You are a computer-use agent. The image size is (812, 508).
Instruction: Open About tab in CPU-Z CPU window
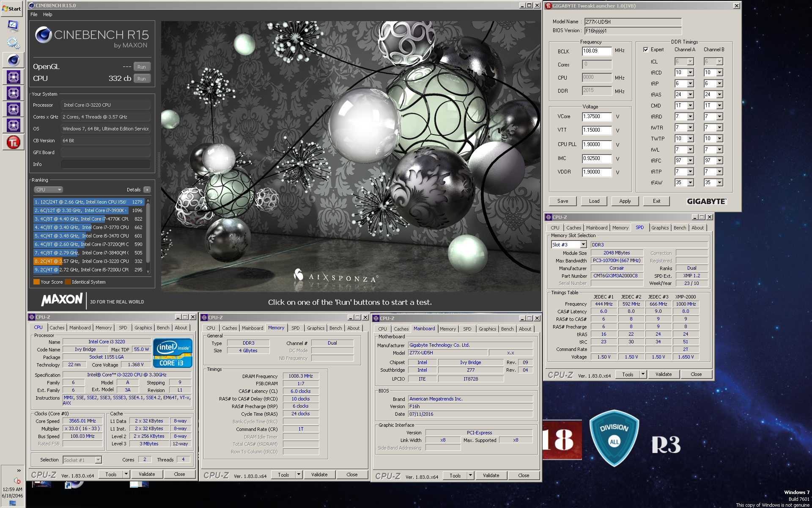click(181, 328)
